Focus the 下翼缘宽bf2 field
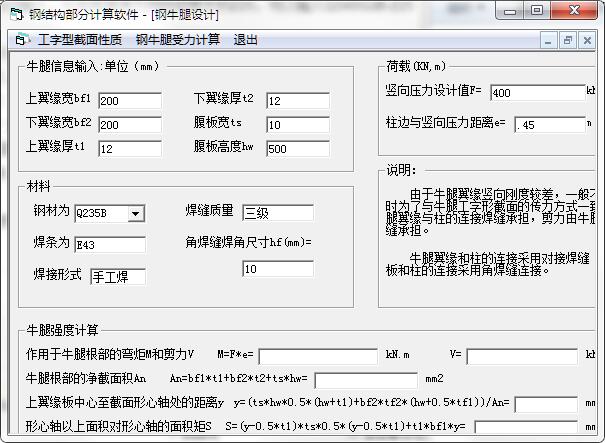 click(130, 125)
